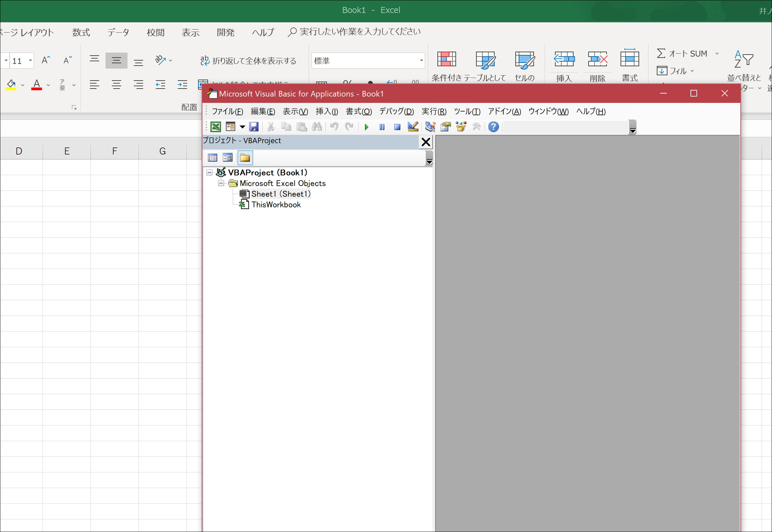Open the デバッグ(D) menu in VBA editor
Image resolution: width=772 pixels, height=532 pixels.
[397, 111]
